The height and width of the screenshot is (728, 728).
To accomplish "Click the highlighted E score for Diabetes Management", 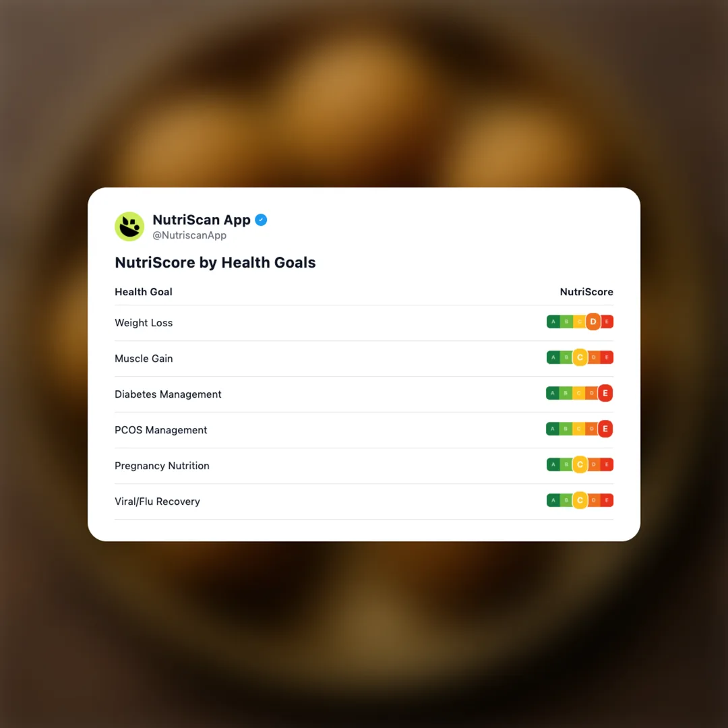I will 605,393.
